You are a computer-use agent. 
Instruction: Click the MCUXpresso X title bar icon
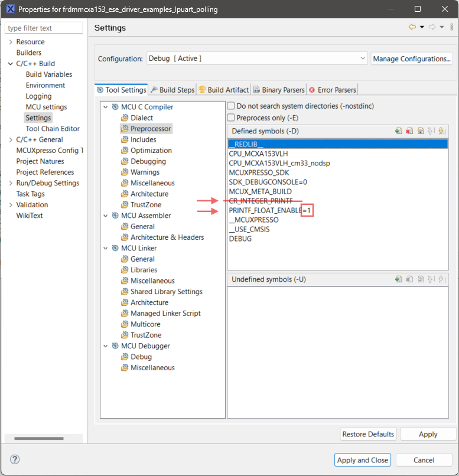click(x=10, y=9)
